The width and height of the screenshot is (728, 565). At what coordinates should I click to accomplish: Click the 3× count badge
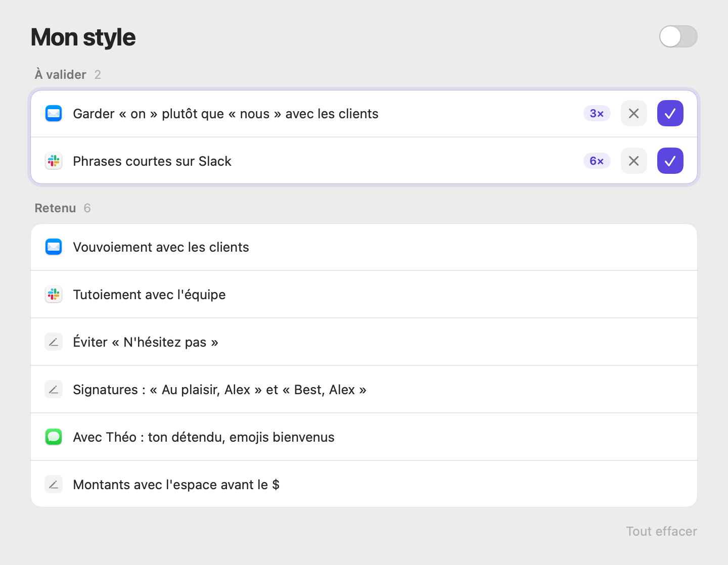point(597,114)
